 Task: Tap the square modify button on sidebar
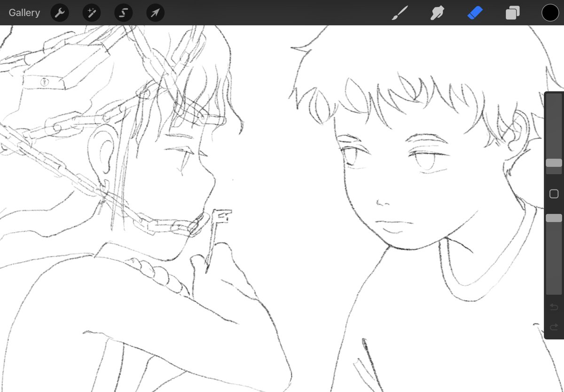pos(554,194)
